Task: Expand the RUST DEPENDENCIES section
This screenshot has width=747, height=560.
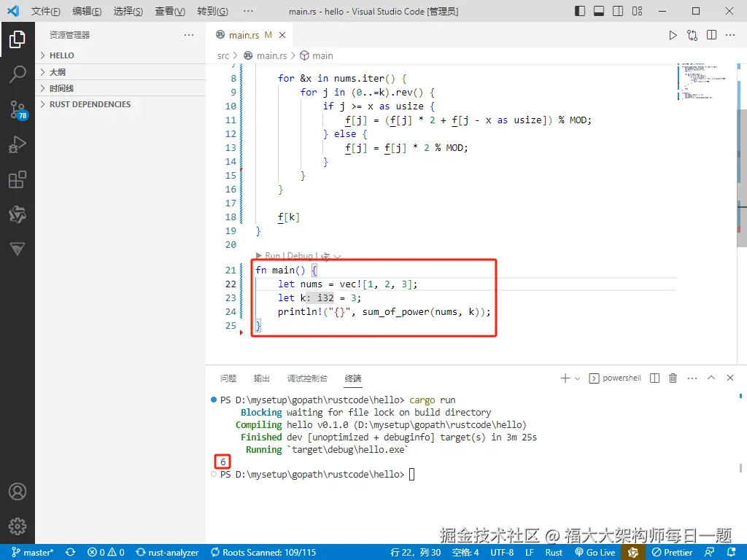Action: coord(120,104)
